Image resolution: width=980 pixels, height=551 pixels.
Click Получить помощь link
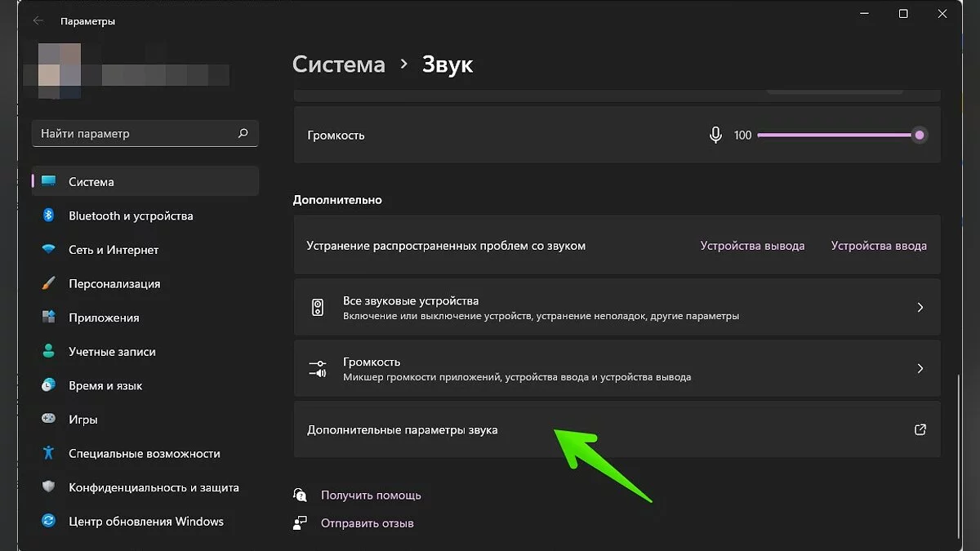(371, 495)
